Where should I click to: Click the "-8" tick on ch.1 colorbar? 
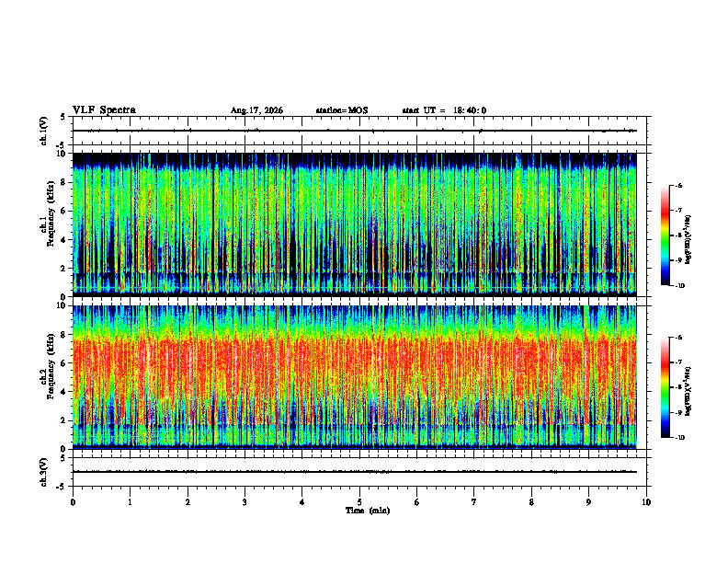678,236
